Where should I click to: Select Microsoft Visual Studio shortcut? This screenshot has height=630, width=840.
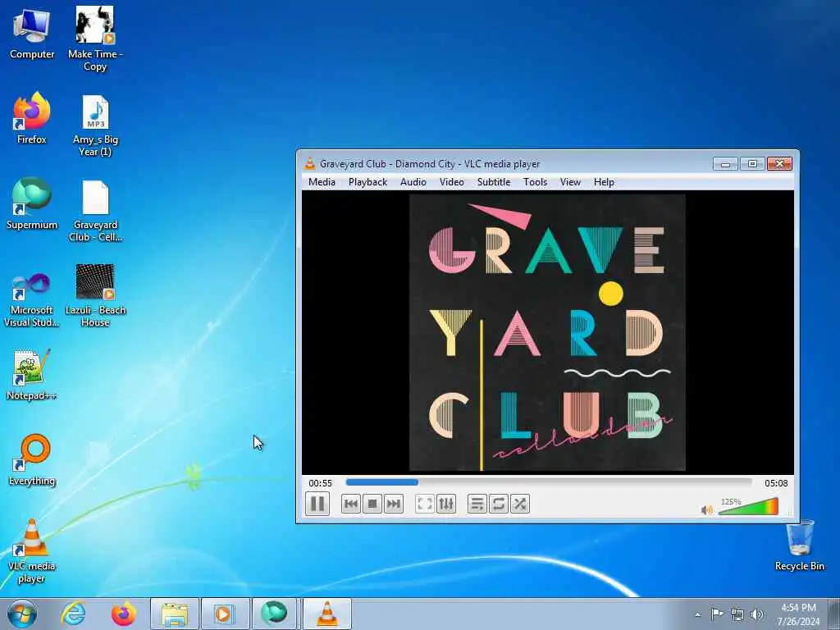[x=31, y=299]
